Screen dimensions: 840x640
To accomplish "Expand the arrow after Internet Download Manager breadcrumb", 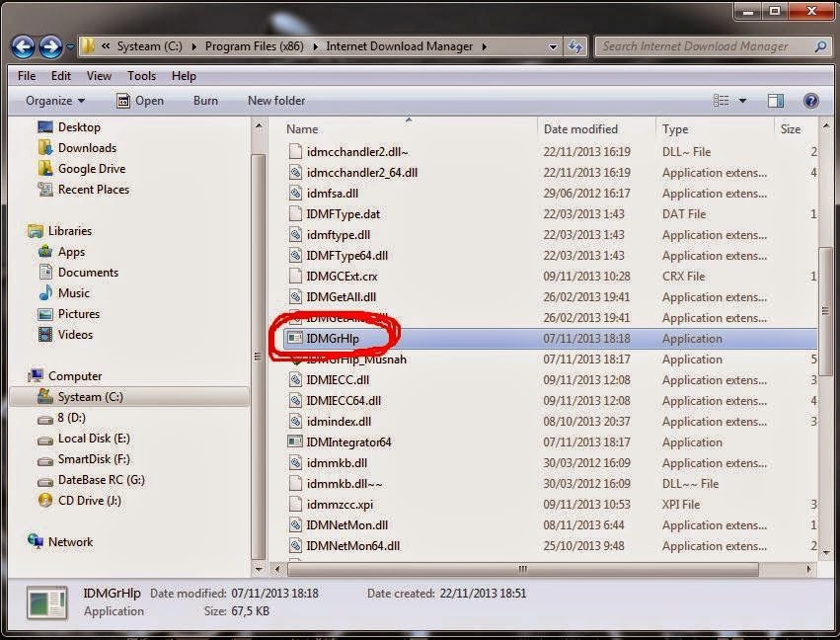I will (485, 47).
